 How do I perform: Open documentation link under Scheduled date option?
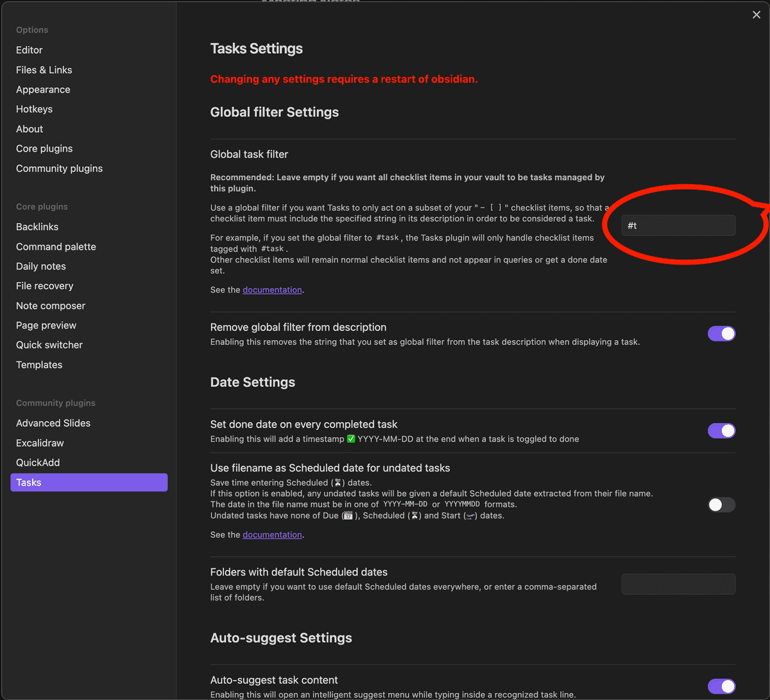tap(272, 534)
